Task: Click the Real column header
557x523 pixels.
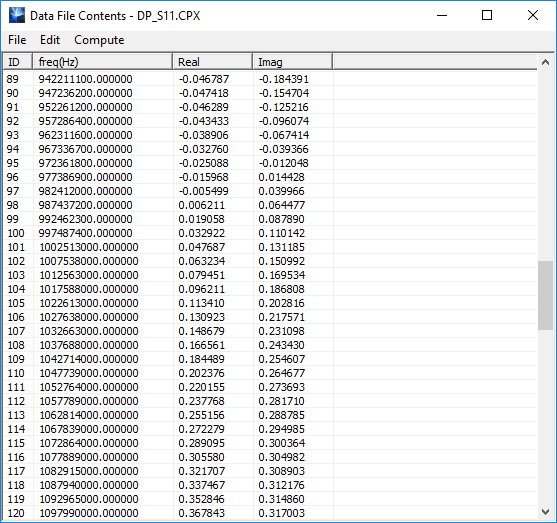Action: pyautogui.click(x=212, y=62)
